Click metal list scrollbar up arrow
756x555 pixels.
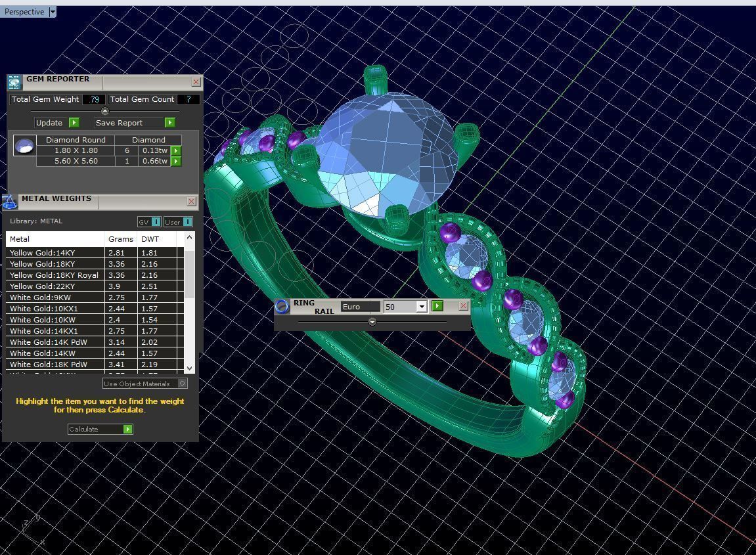[189, 237]
